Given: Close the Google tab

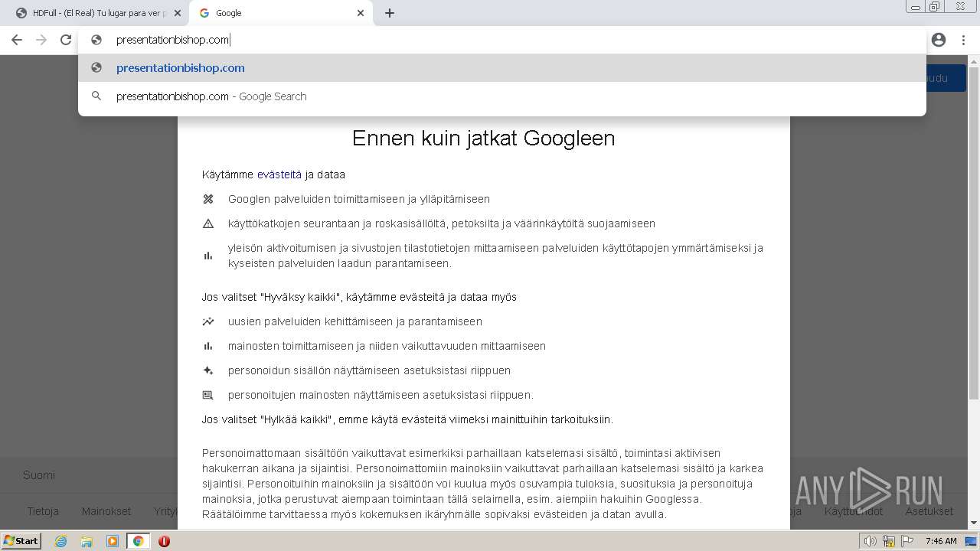Looking at the screenshot, I should [x=361, y=13].
